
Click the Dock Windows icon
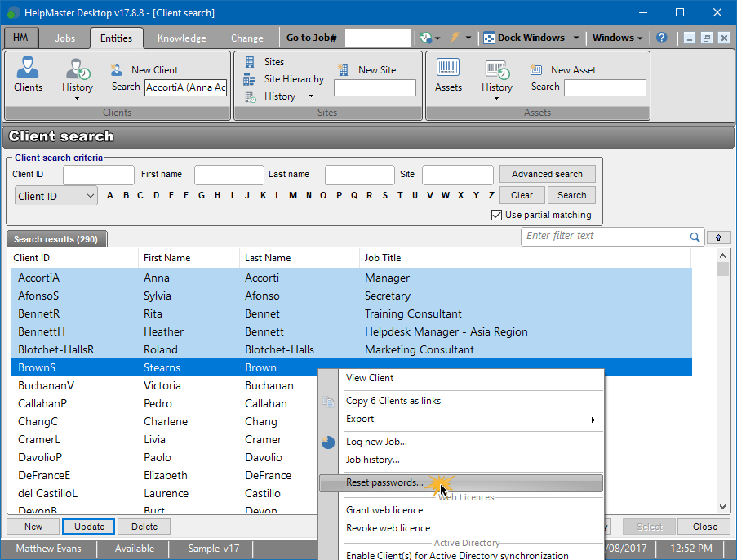489,38
